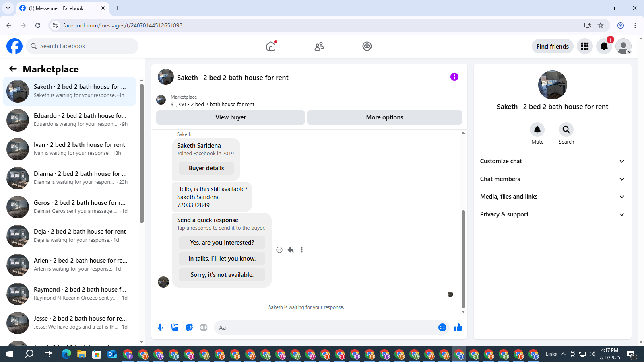This screenshot has height=362, width=644.
Task: Search in conversation magnifier icon
Action: coord(566,130)
